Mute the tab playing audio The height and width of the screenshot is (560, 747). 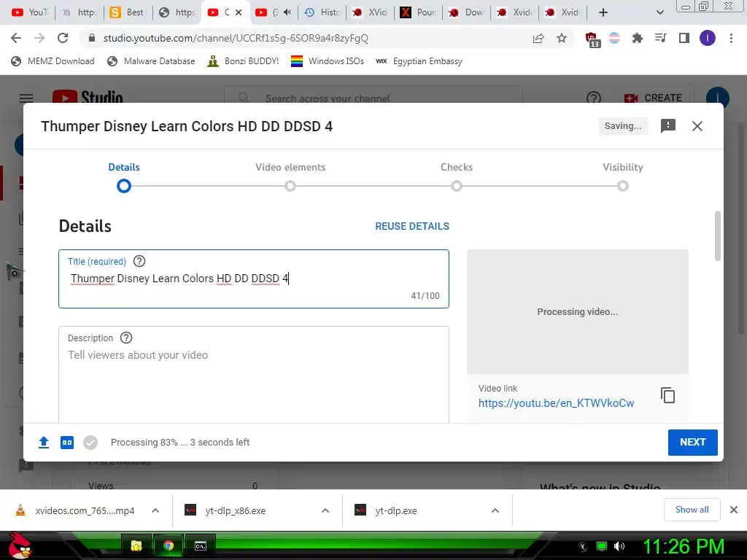[287, 12]
